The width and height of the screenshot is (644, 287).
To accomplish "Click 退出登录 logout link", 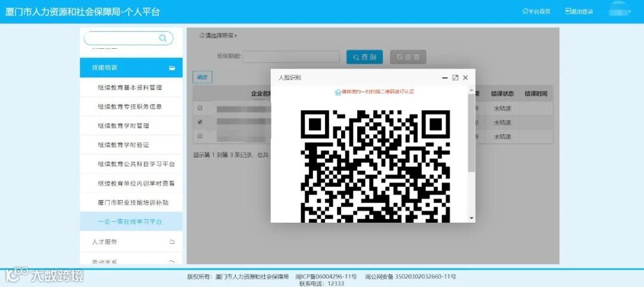I will [579, 11].
